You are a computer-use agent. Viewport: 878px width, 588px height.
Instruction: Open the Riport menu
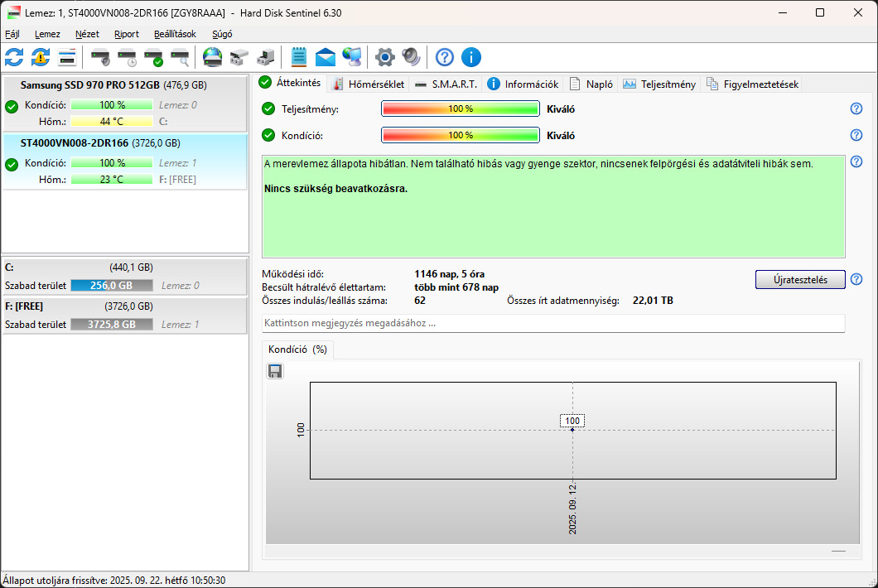[127, 34]
